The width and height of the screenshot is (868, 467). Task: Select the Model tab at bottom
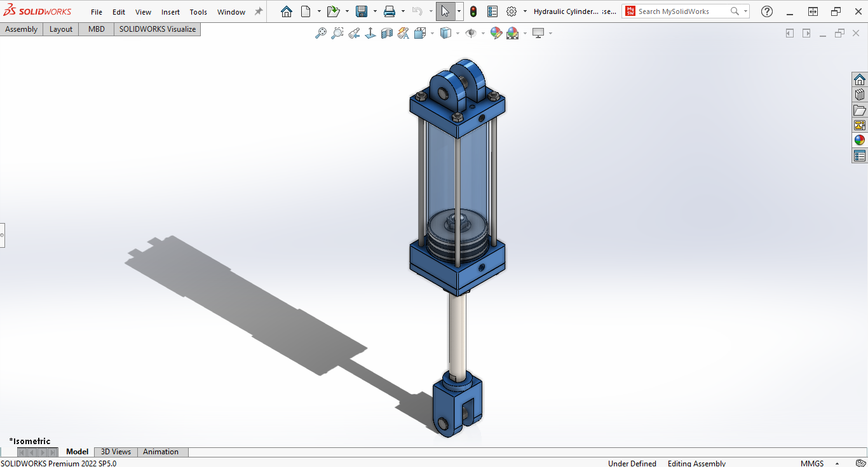click(78, 452)
